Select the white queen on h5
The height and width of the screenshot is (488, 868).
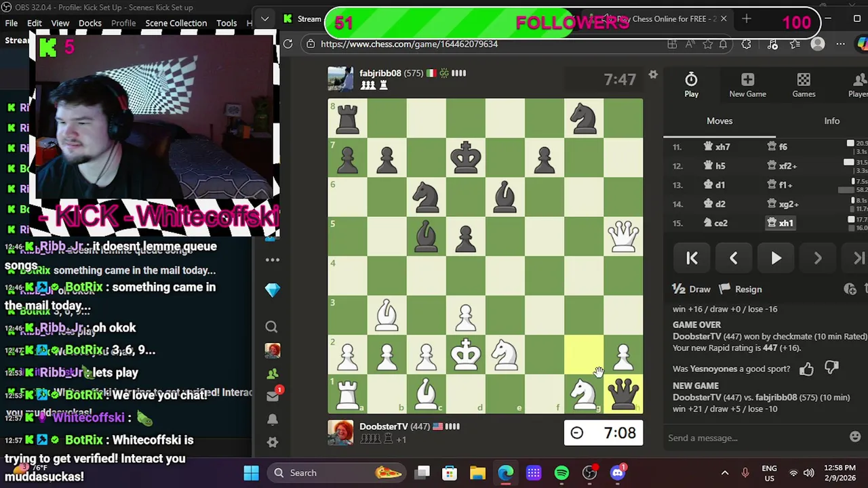point(623,236)
